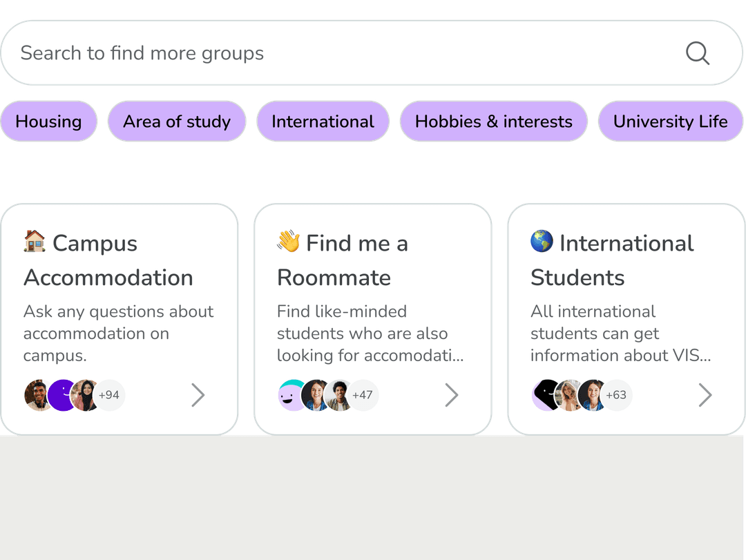Enable the University Life filter
Viewport: 746px width, 560px height.
(x=670, y=122)
